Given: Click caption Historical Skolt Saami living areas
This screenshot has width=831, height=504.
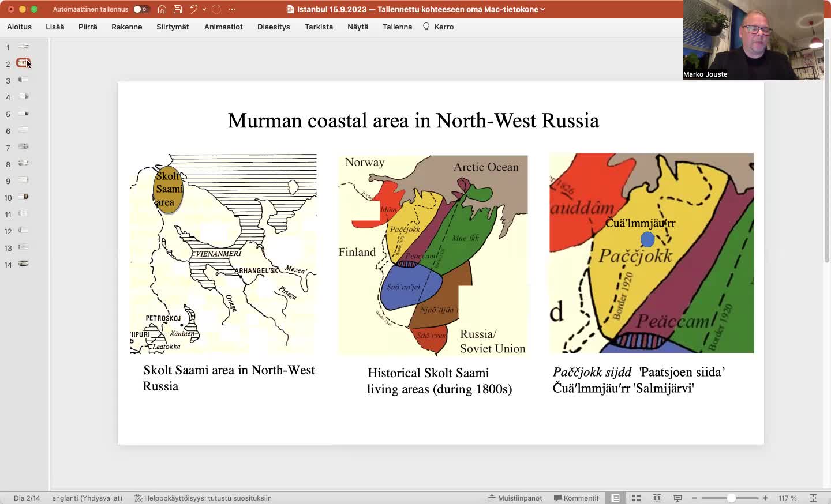Looking at the screenshot, I should (440, 381).
